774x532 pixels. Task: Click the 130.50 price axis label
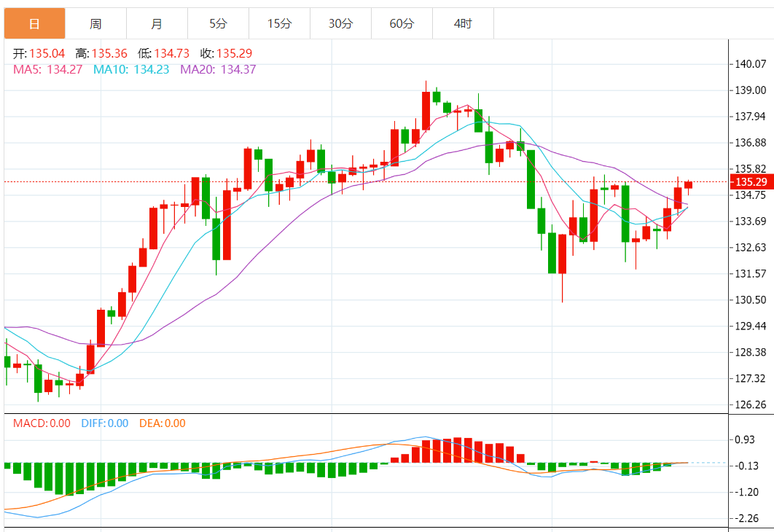[x=750, y=300]
